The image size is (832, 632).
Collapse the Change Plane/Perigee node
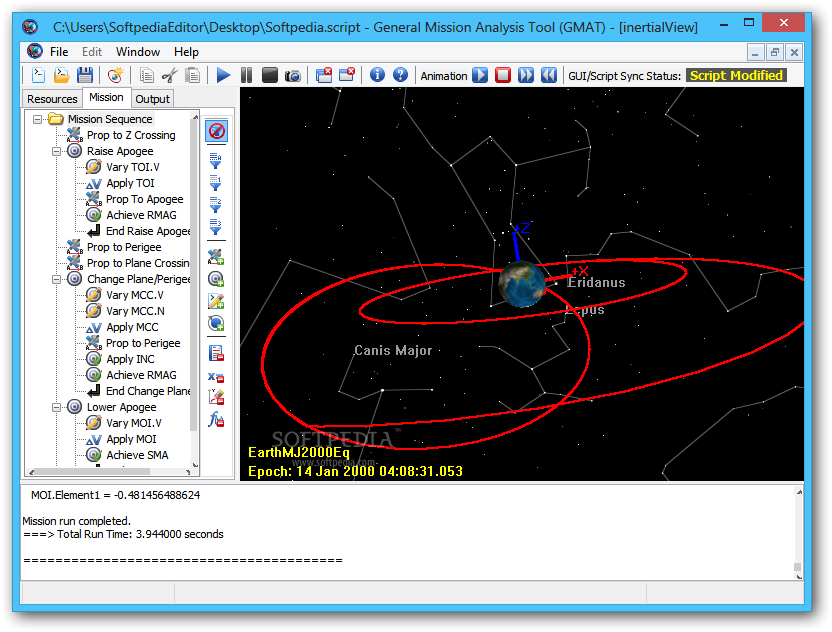[x=56, y=279]
